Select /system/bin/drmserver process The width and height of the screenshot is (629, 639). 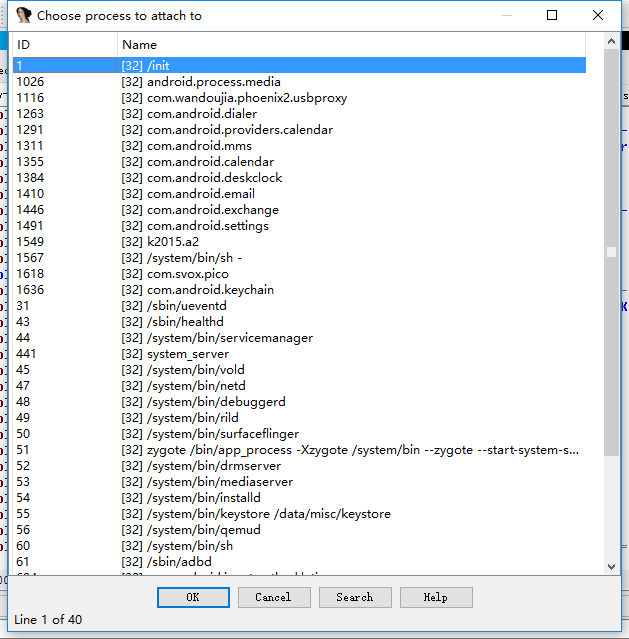tap(300, 466)
